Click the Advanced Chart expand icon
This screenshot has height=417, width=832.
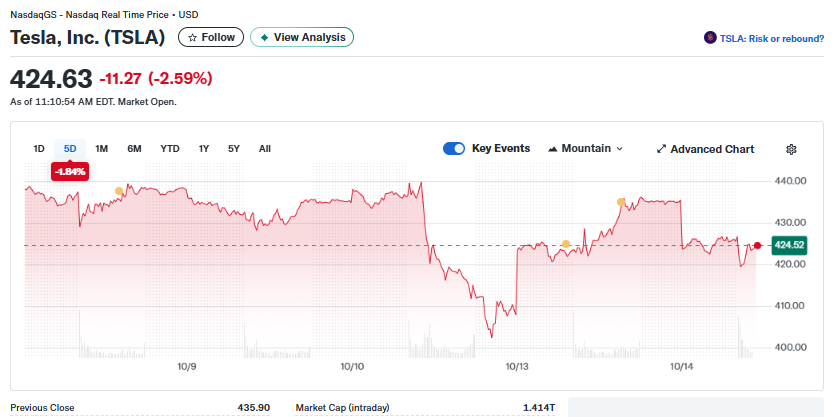tap(661, 149)
